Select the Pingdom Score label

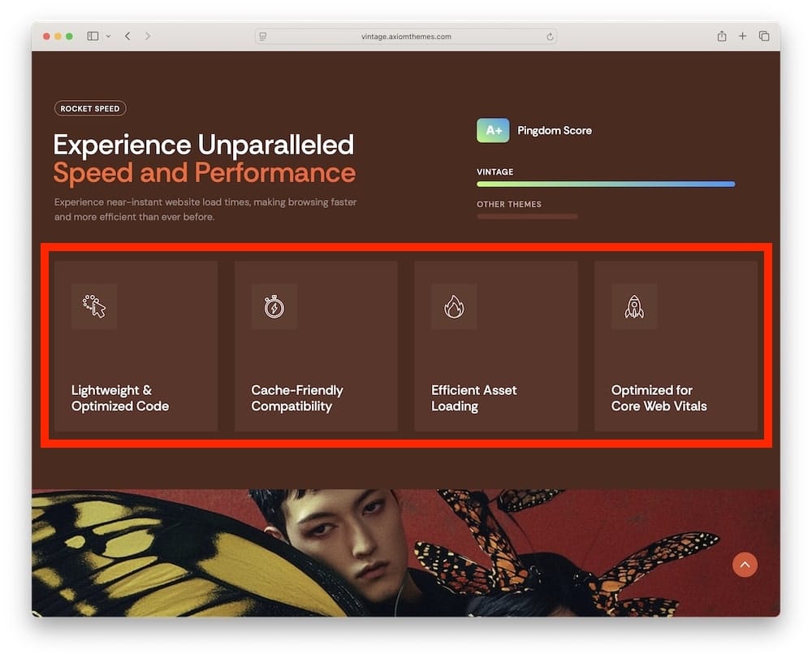point(555,131)
